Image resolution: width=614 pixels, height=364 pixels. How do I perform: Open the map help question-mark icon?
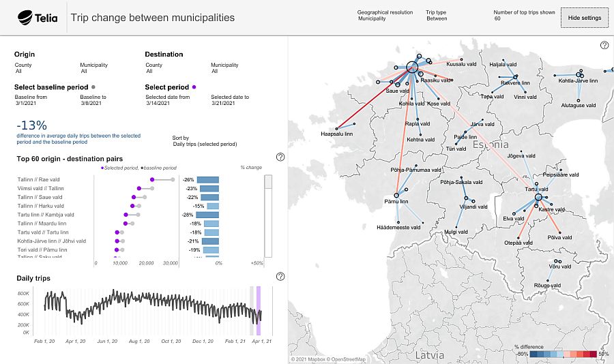[604, 45]
